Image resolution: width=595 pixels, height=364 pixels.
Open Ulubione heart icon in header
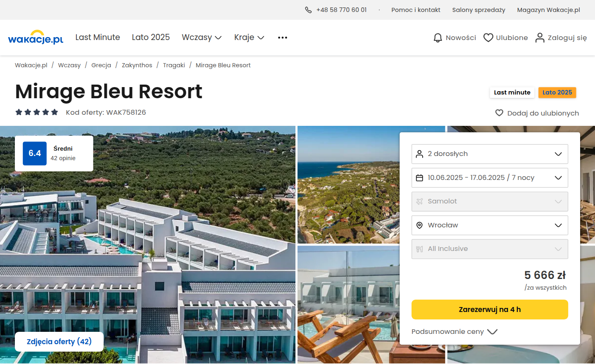488,38
